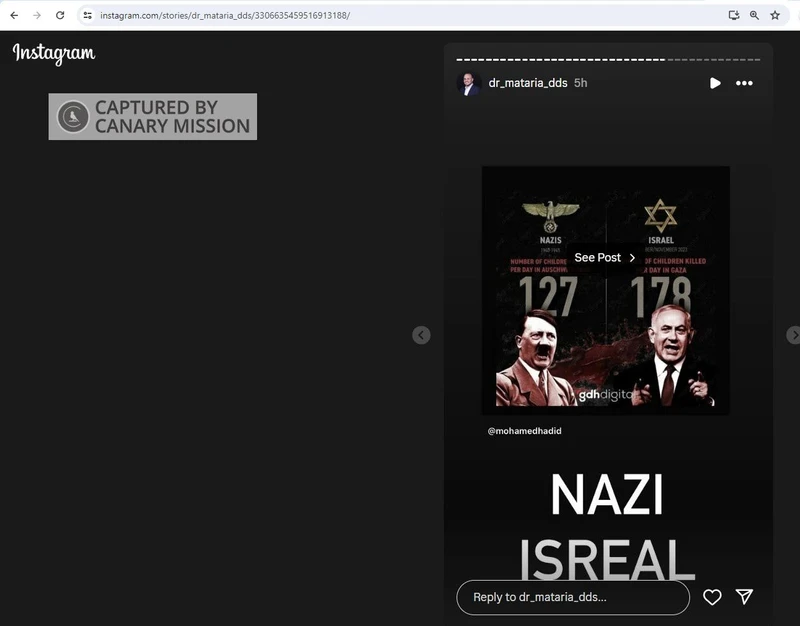Image resolution: width=800 pixels, height=626 pixels.
Task: Open the zoom magnifier icon
Action: click(x=754, y=15)
